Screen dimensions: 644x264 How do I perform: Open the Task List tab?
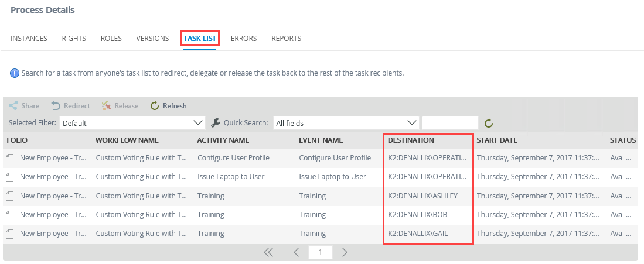[x=200, y=38]
